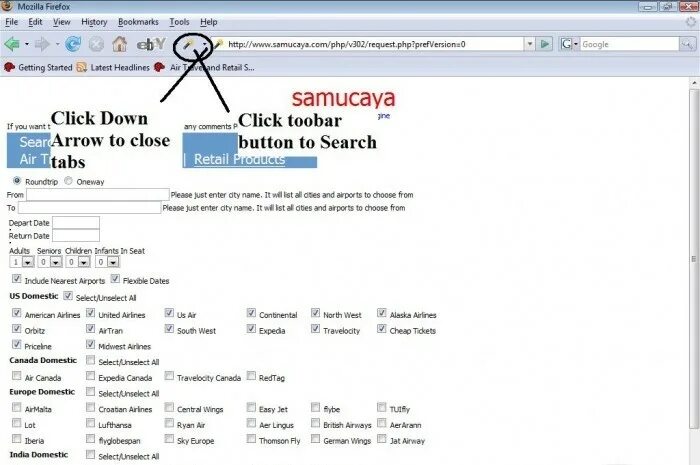
Task: Click the Google search engine icon
Action: click(566, 44)
